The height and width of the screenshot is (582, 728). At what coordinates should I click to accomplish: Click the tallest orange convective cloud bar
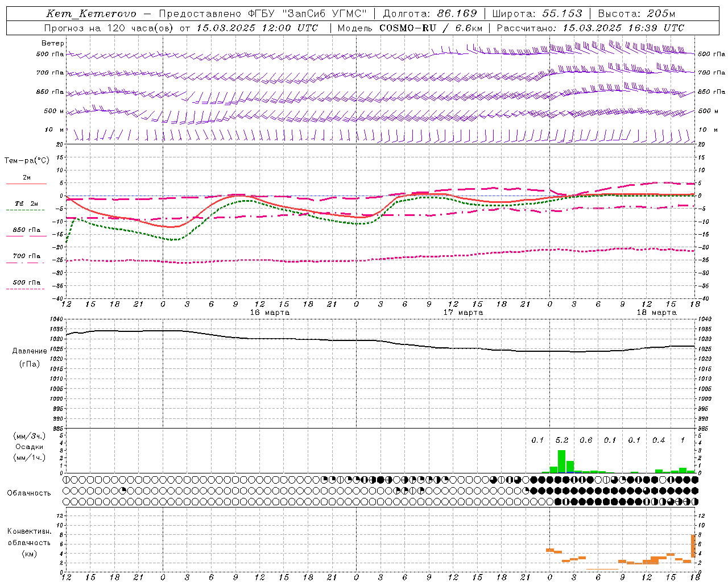693,546
